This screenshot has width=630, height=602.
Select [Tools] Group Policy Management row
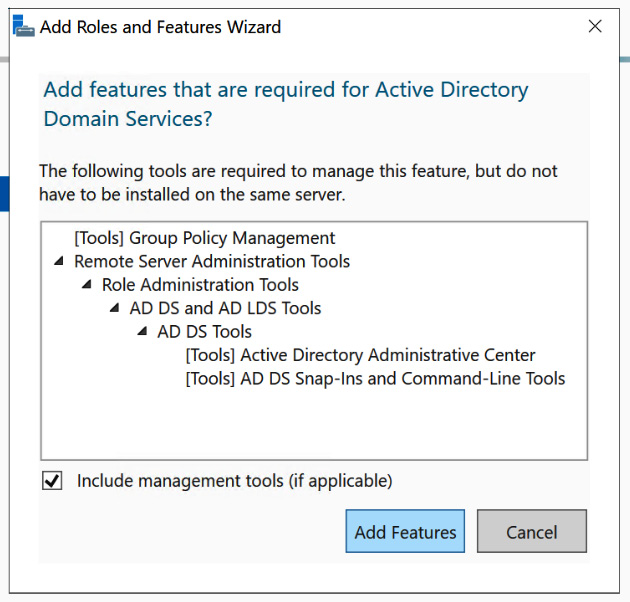click(x=205, y=238)
